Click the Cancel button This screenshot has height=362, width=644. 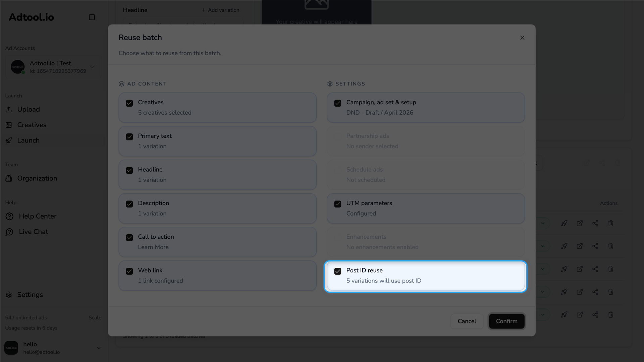coord(467,321)
